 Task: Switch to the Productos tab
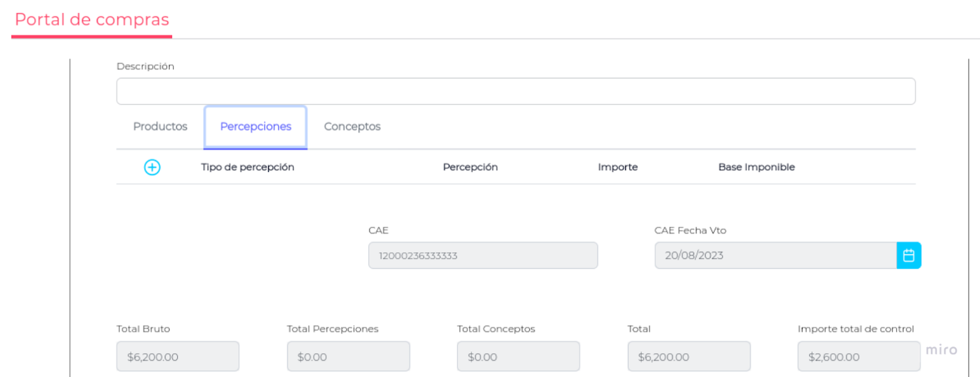[x=160, y=127]
